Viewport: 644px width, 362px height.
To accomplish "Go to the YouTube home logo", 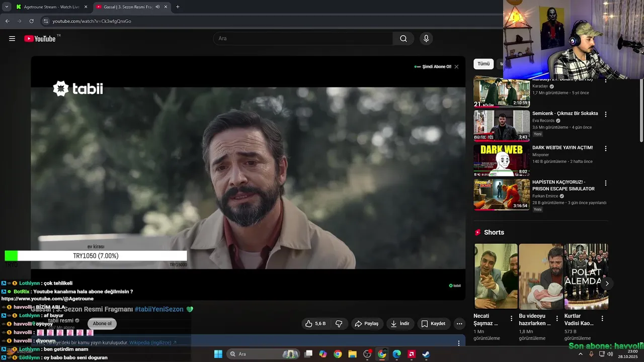I will coord(40,39).
